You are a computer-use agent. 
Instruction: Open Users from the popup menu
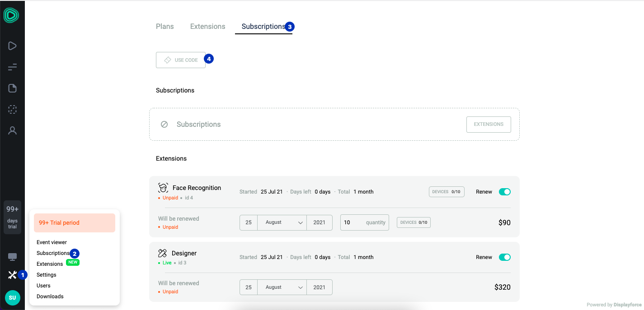[43, 286]
